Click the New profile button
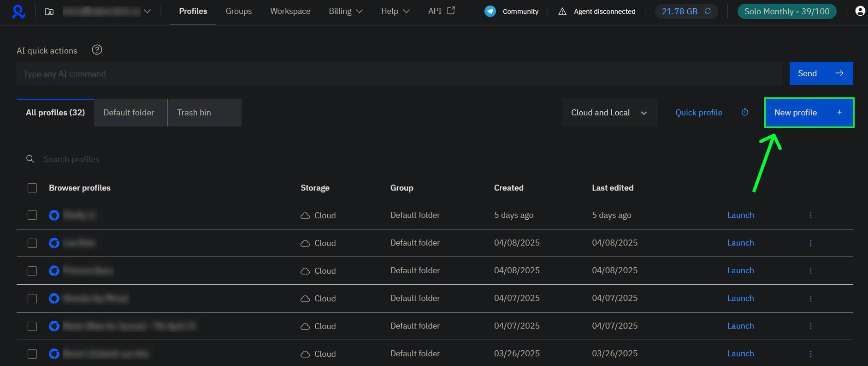868x366 pixels. click(809, 113)
